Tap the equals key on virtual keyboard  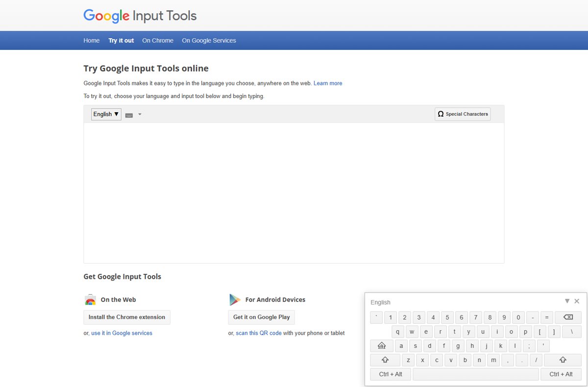pos(547,317)
